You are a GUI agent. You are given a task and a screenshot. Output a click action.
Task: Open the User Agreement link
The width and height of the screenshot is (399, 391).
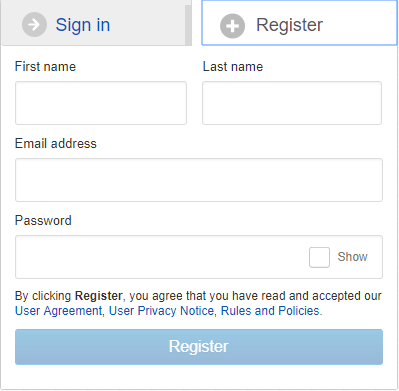click(x=59, y=311)
